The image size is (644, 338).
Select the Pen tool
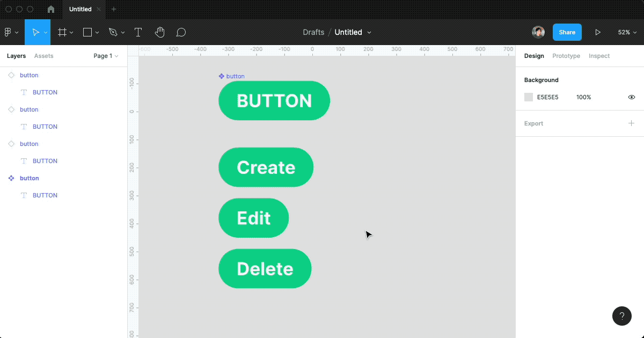(x=113, y=32)
